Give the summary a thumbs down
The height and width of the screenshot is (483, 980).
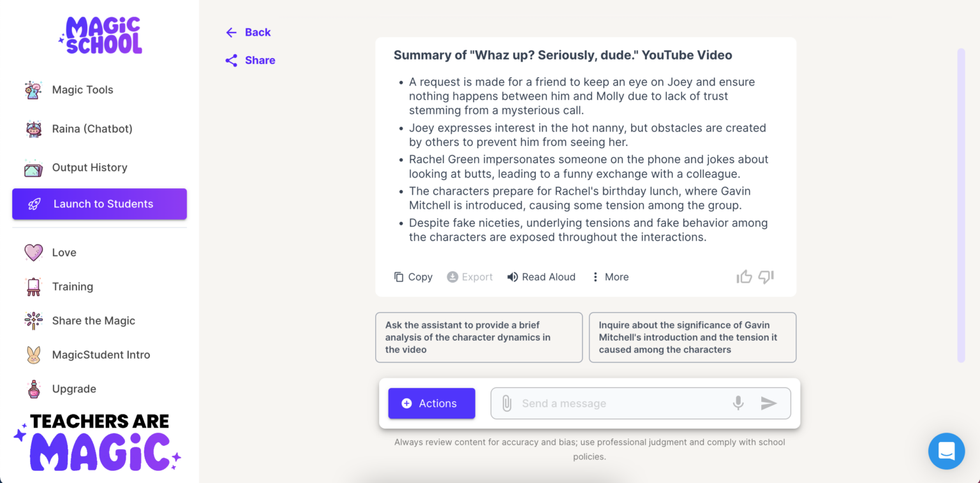pyautogui.click(x=766, y=277)
